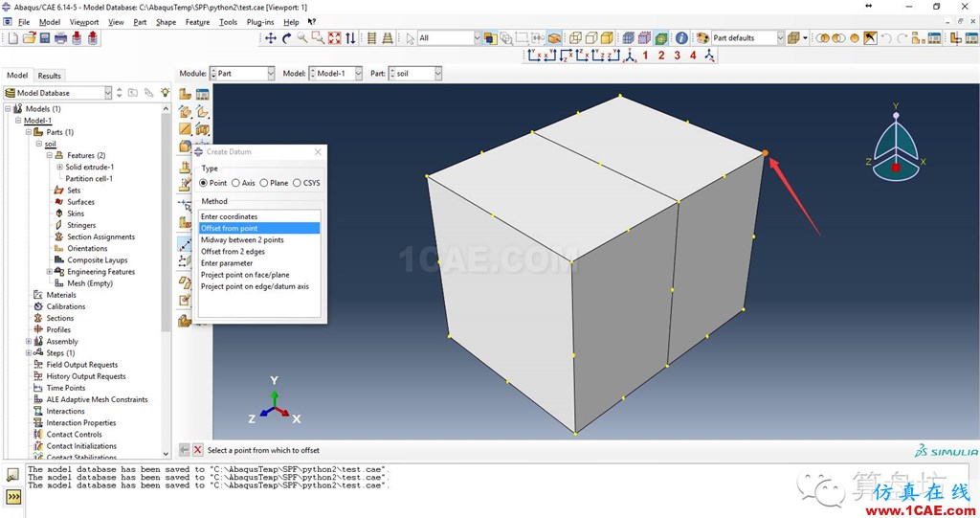Switch to the Results tab

click(50, 76)
